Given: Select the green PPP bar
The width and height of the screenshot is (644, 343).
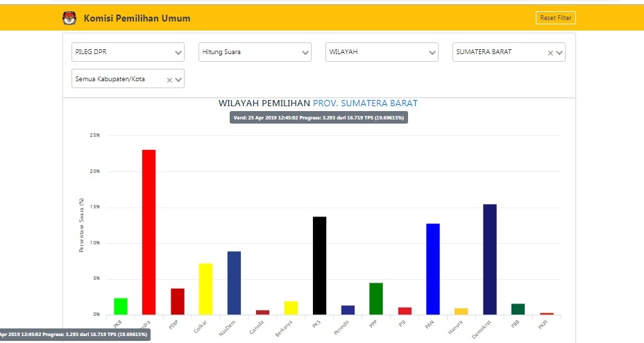Looking at the screenshot, I should (376, 299).
